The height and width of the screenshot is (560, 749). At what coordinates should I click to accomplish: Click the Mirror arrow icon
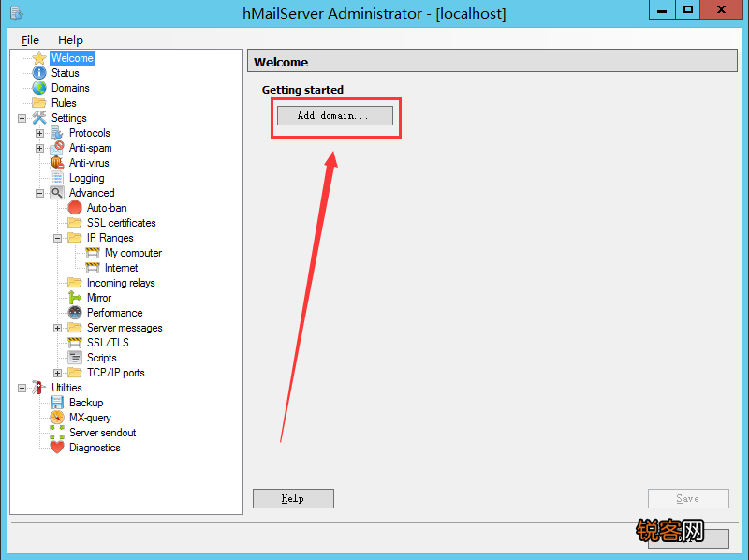pos(75,298)
